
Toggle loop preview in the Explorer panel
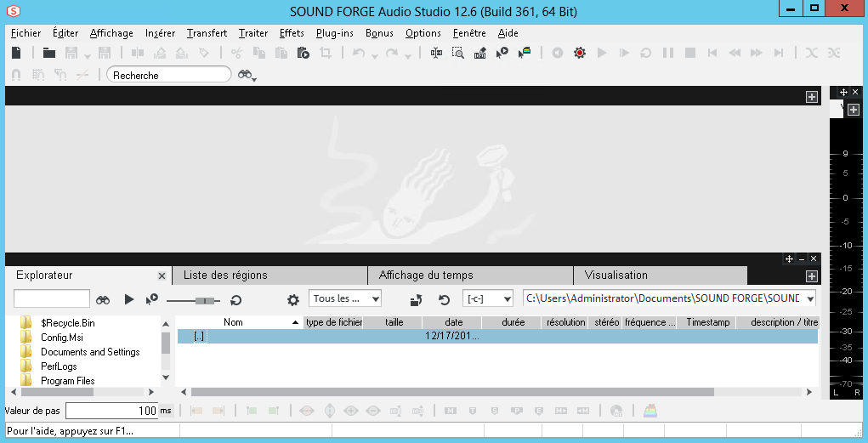pos(235,300)
